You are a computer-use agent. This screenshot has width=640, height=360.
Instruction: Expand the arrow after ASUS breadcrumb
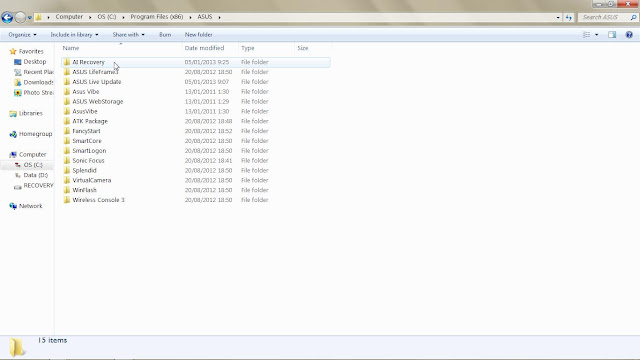click(219, 17)
